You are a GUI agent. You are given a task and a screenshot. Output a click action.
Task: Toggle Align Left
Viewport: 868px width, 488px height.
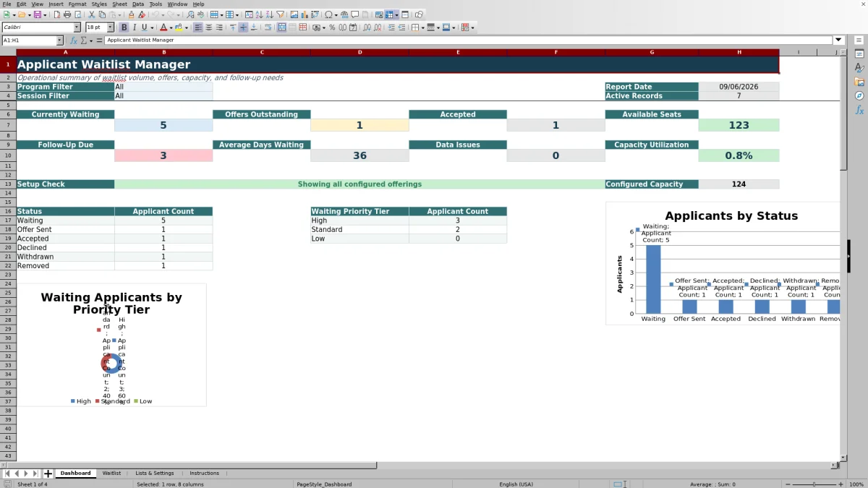point(197,27)
